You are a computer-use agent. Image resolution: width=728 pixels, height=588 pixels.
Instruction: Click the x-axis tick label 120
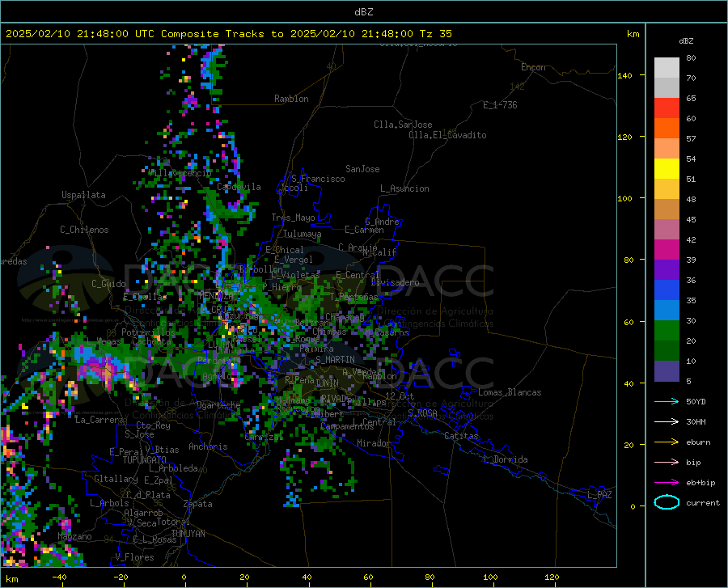552,577
